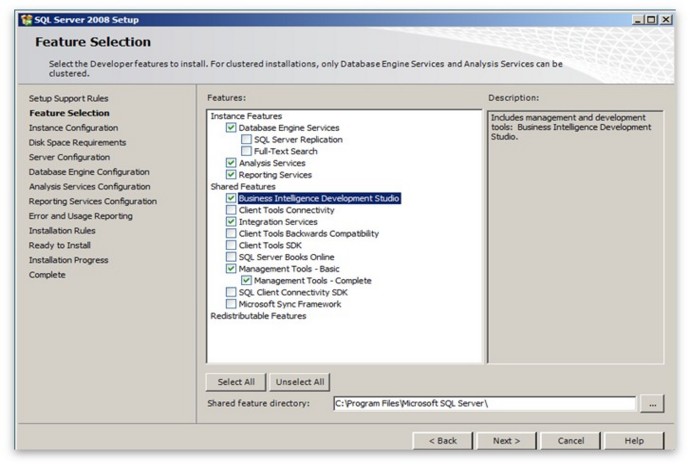The height and width of the screenshot is (466, 690).
Task: Enable the Client Tools SDK checkbox
Action: pos(231,245)
